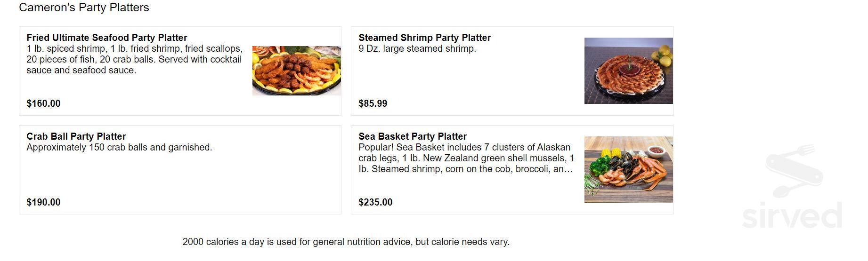Expand the truncated Sea Basket description ellipsis
The width and height of the screenshot is (868, 261).
569,169
